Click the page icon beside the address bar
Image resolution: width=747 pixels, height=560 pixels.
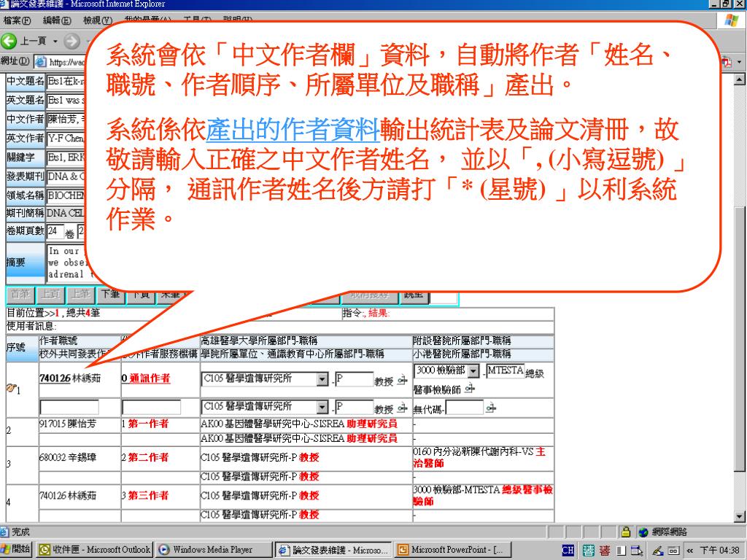(41, 61)
